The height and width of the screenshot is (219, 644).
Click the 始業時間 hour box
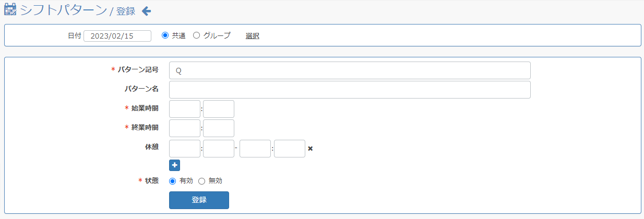pos(185,109)
